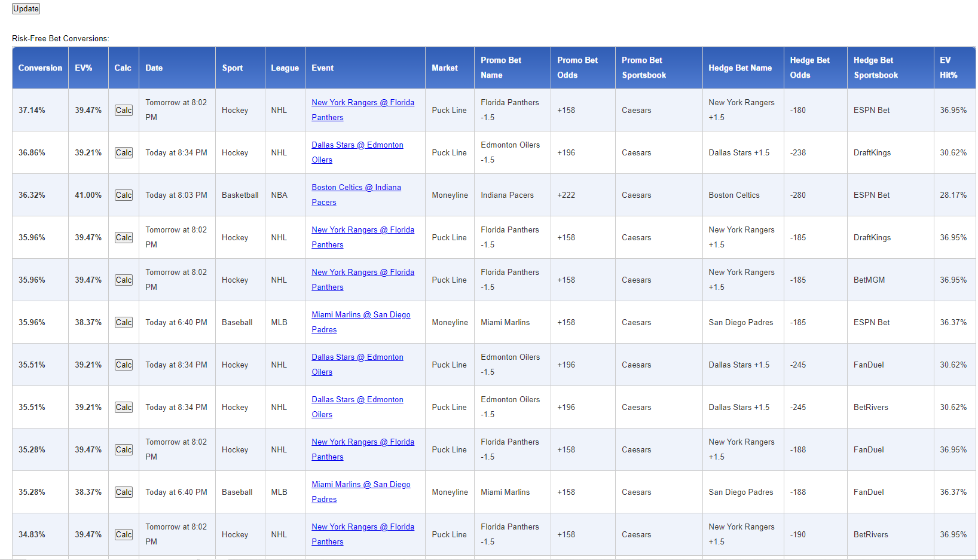Open Rangers @ Panthers link in DraftKings -185 row
This screenshot has height=560, width=978.
(363, 237)
